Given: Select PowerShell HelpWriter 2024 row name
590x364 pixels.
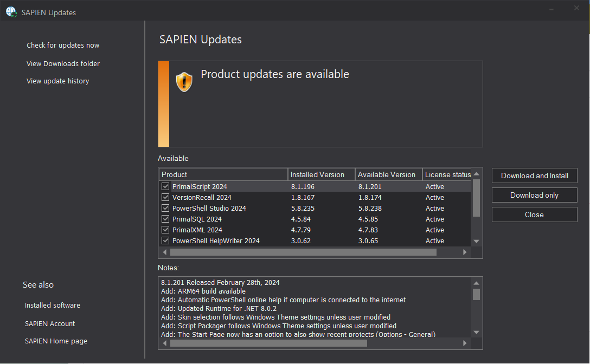Looking at the screenshot, I should click(216, 240).
